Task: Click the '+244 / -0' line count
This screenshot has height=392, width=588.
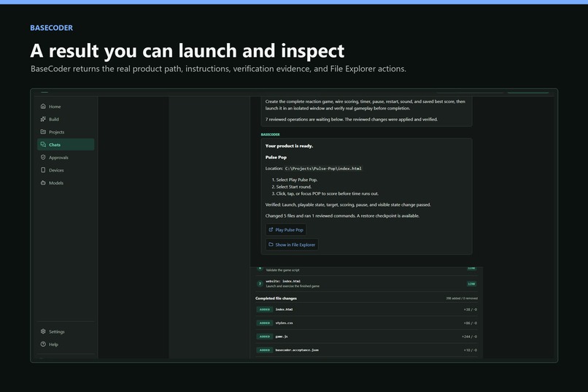Action: 470,337
